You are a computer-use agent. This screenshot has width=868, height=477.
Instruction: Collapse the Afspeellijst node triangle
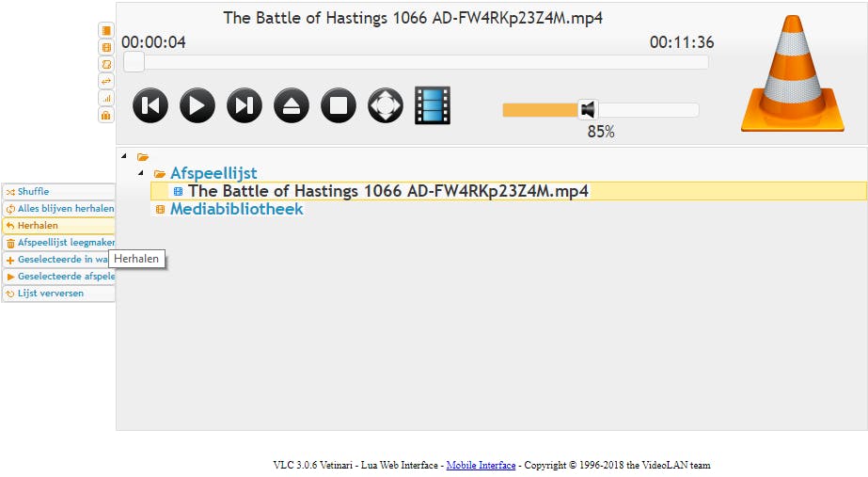(141, 173)
